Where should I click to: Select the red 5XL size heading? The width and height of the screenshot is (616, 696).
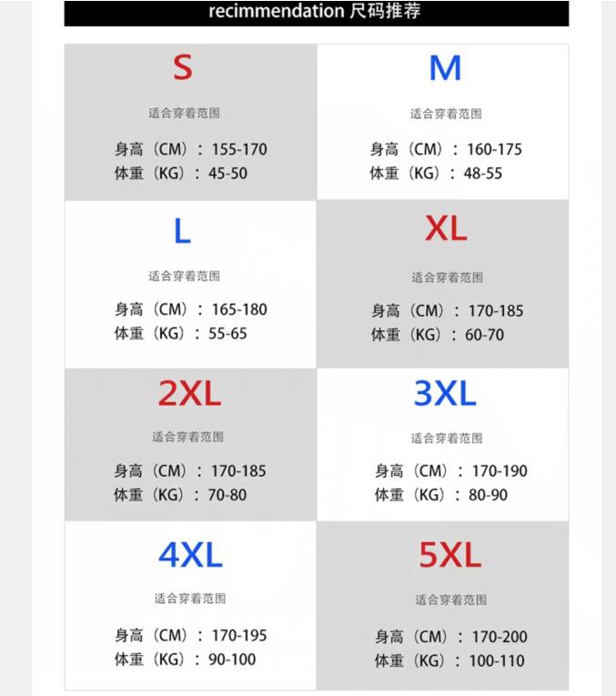tap(450, 555)
